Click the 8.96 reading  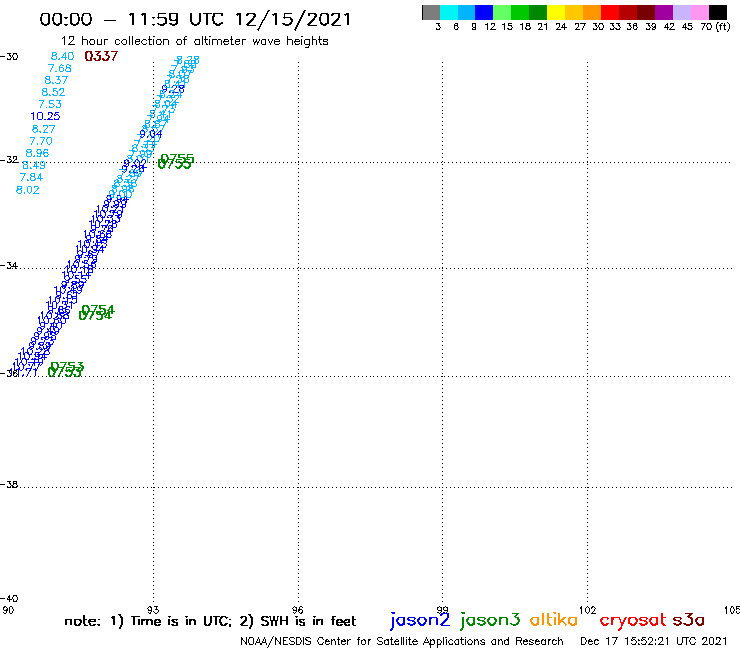37,153
